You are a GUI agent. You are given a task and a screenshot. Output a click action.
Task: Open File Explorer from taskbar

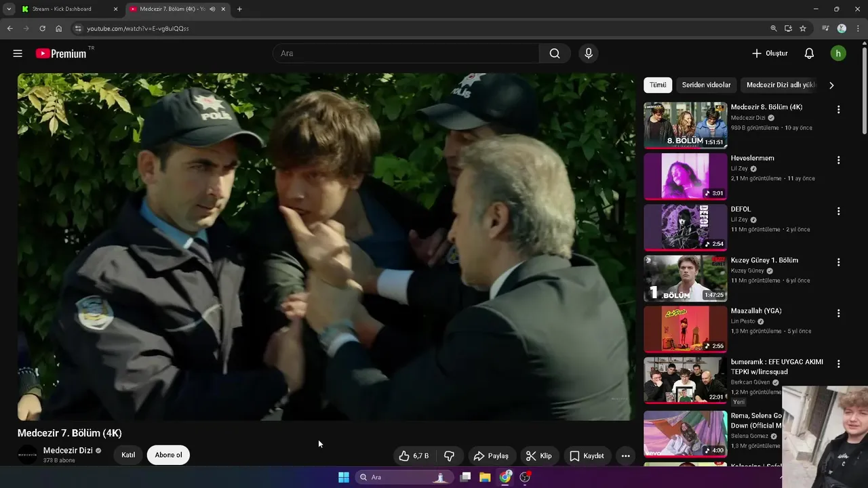click(485, 477)
